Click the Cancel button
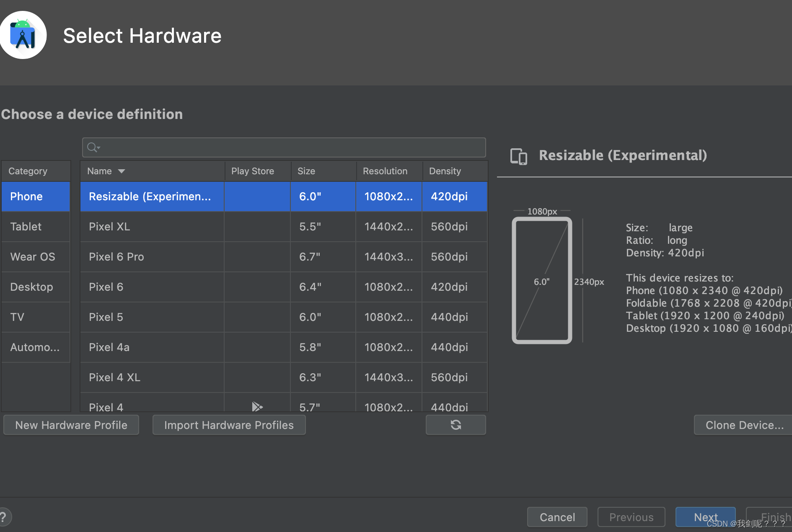792x532 pixels. click(557, 517)
